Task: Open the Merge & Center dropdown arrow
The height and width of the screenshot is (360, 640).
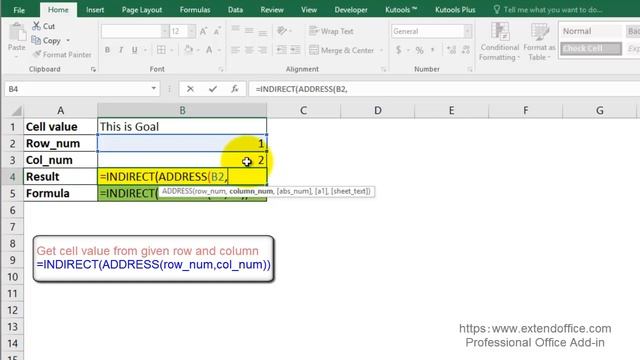Action: 381,50
